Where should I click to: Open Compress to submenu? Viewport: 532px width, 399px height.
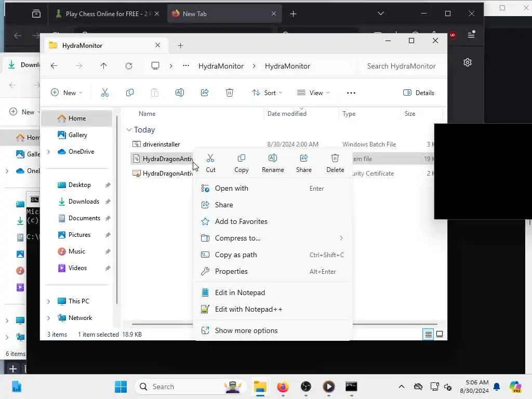(x=272, y=238)
